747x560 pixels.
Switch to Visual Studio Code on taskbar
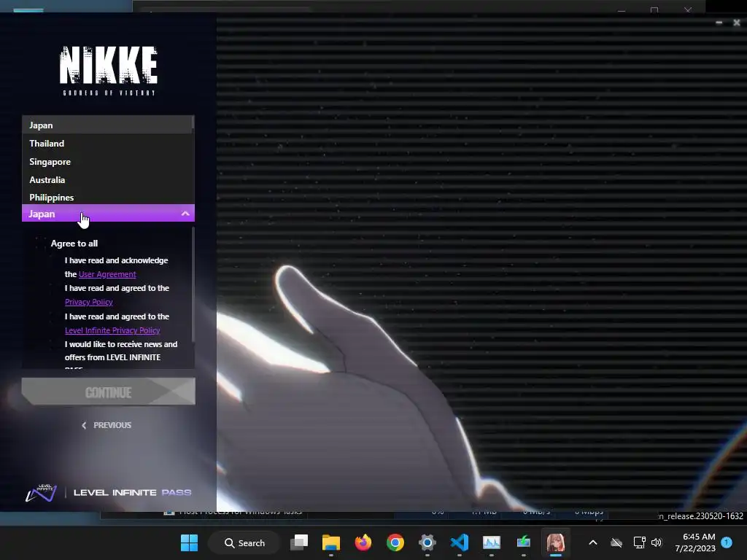(460, 542)
